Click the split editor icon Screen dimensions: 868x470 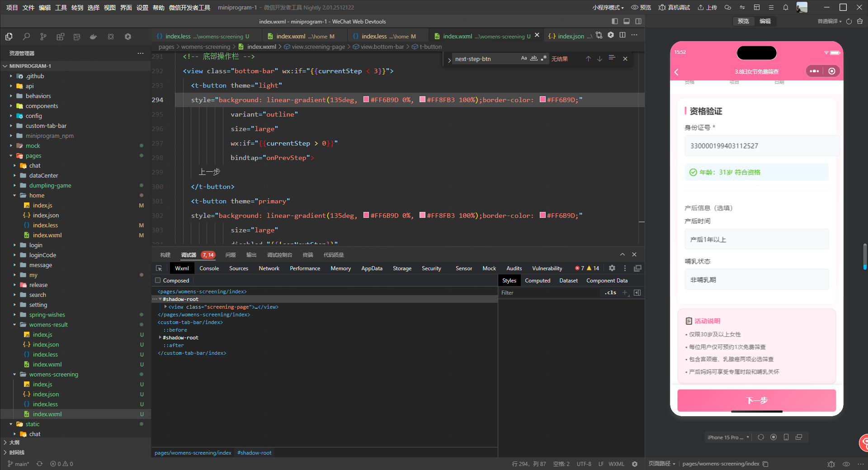[623, 35]
